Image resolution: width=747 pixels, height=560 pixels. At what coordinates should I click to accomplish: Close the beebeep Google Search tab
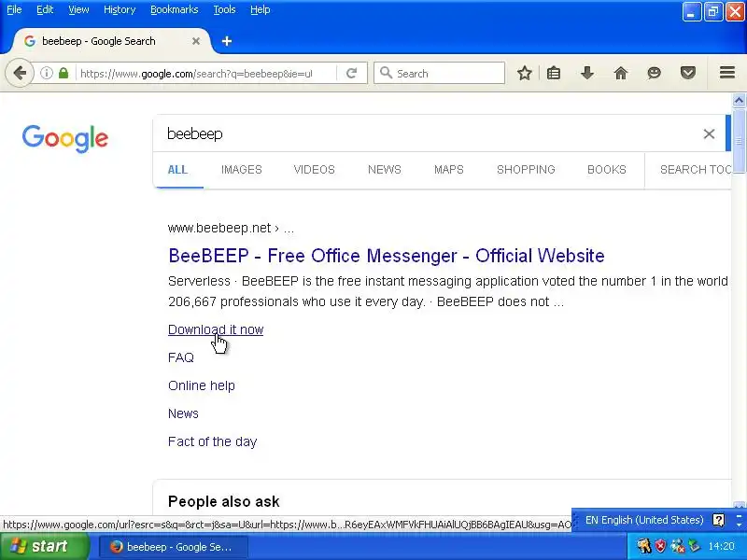pos(196,41)
